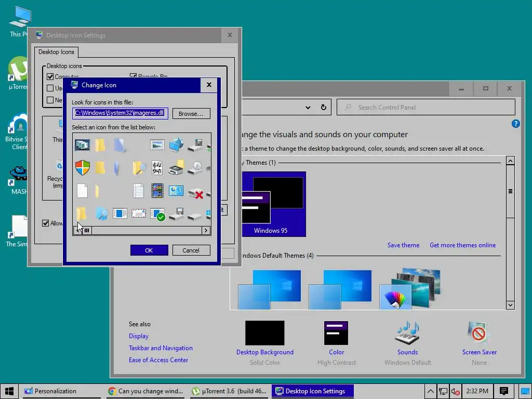Show hidden tray icons chevron
This screenshot has height=399, width=532.
430,392
